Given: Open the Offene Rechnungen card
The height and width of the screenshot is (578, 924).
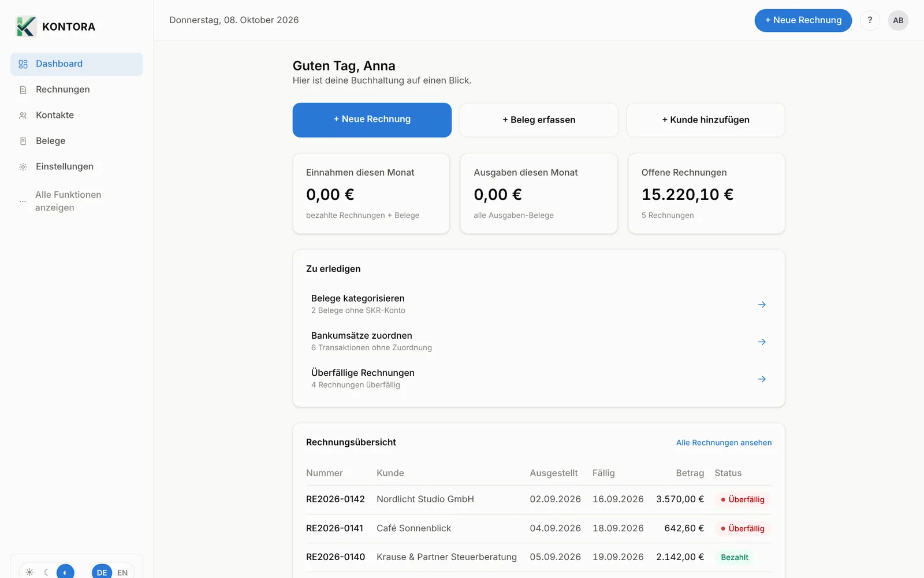Looking at the screenshot, I should (706, 194).
